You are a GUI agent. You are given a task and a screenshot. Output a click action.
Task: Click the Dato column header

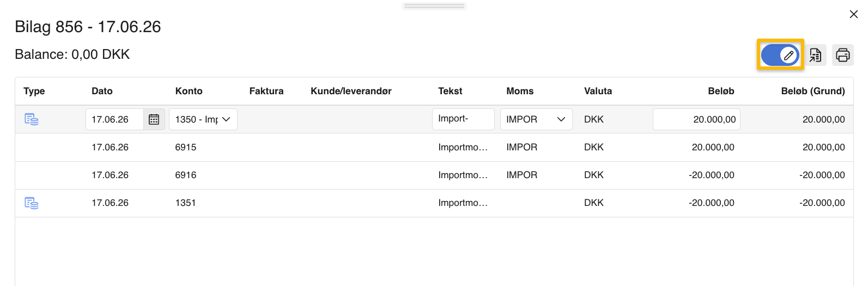click(x=102, y=91)
